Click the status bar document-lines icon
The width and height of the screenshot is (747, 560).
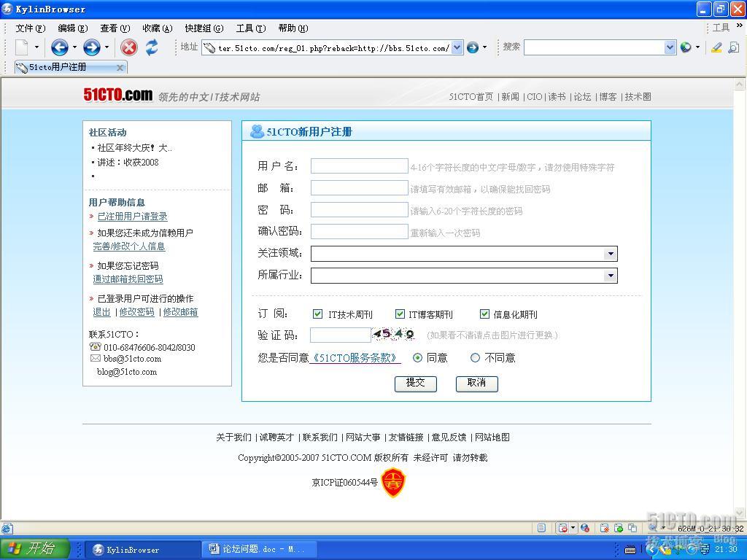(541, 528)
